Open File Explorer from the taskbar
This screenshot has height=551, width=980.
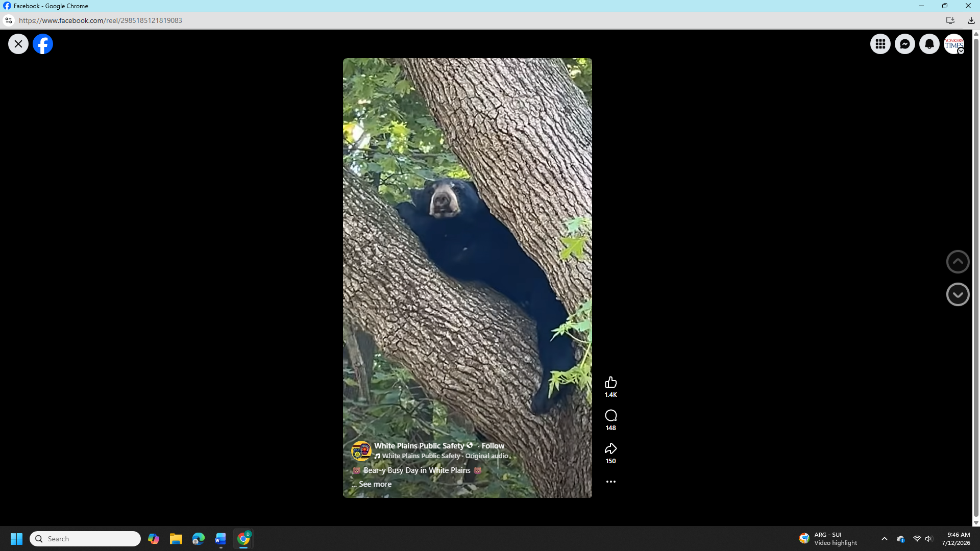click(x=176, y=539)
